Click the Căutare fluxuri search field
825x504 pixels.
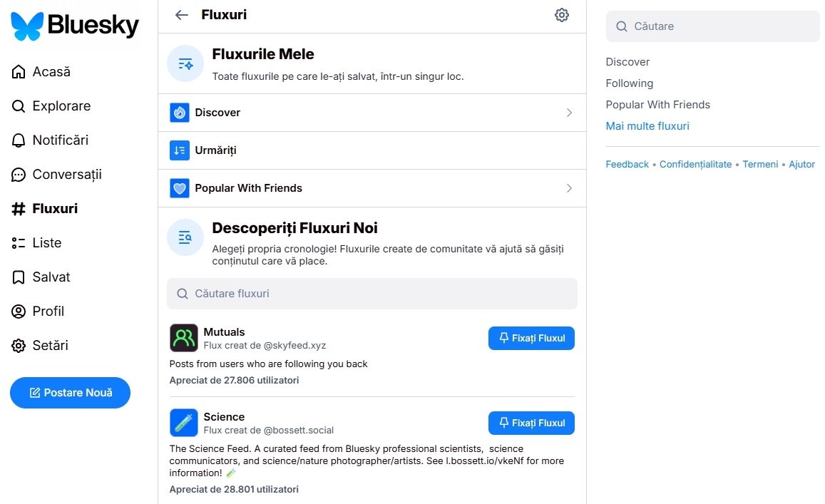point(372,294)
